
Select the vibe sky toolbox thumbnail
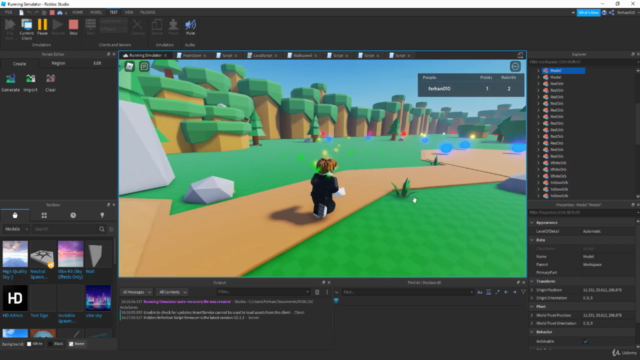tap(98, 298)
